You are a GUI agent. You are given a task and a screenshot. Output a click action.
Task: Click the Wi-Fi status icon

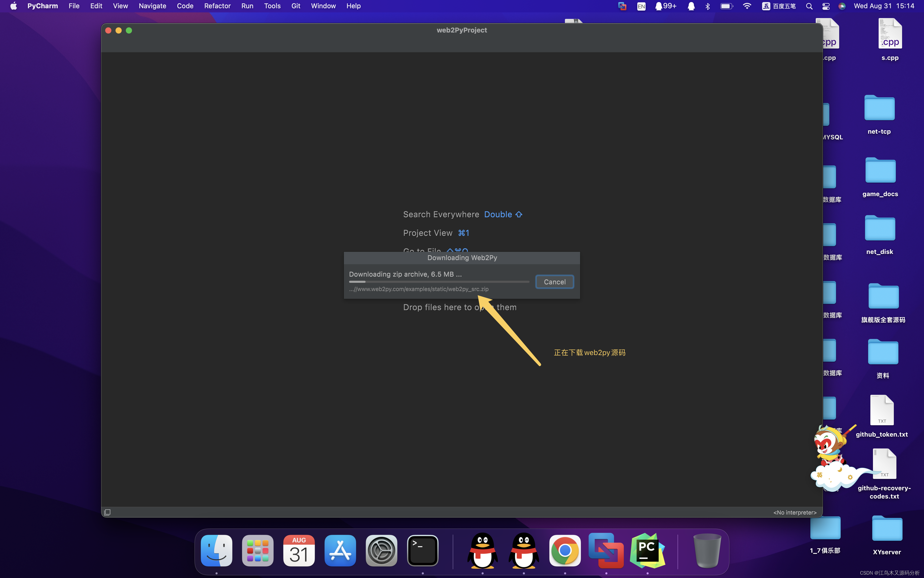[x=747, y=6]
